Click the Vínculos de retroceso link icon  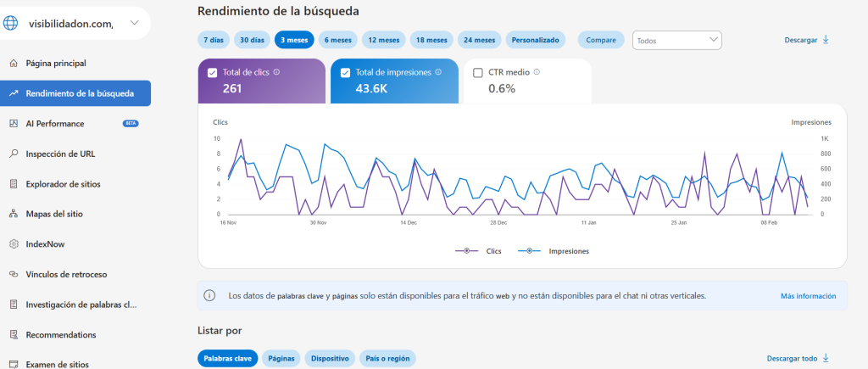[x=14, y=274]
